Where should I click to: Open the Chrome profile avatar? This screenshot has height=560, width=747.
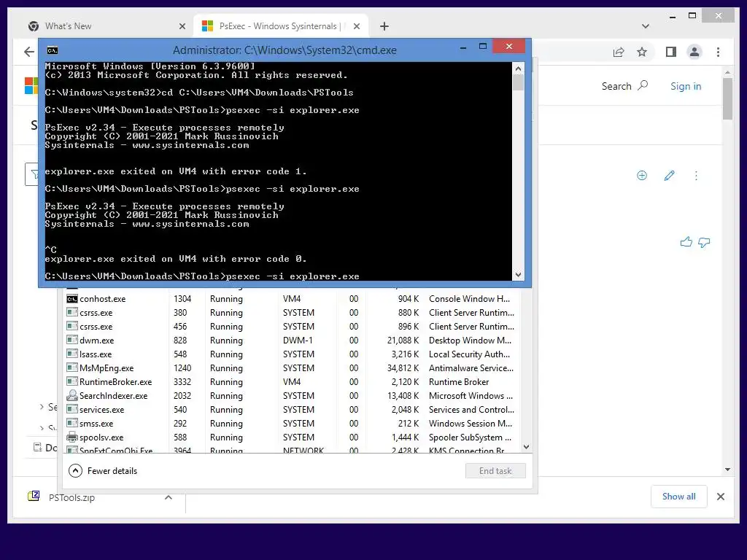coord(694,52)
